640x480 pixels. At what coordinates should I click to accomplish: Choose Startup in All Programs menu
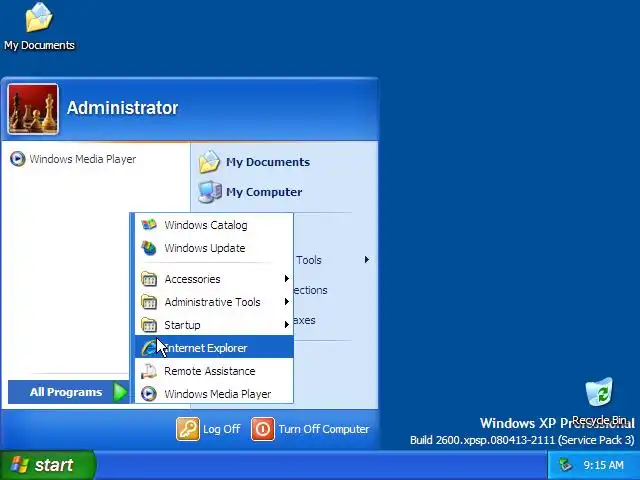click(214, 325)
